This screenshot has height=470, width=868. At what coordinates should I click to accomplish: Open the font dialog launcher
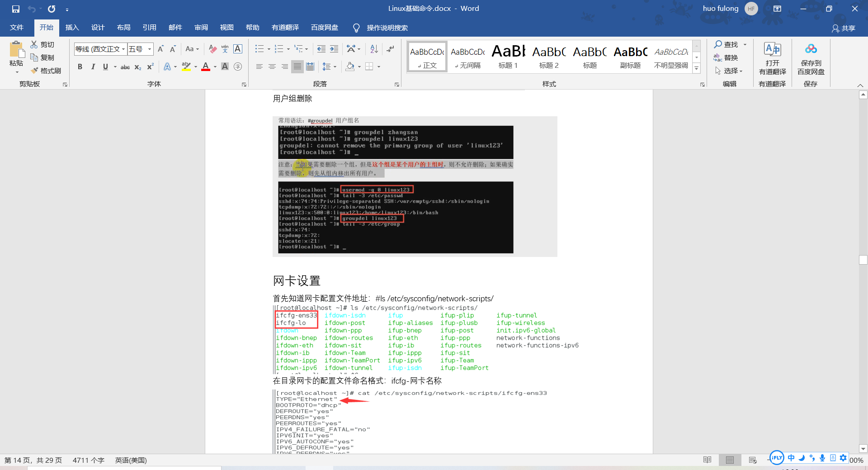pyautogui.click(x=244, y=85)
